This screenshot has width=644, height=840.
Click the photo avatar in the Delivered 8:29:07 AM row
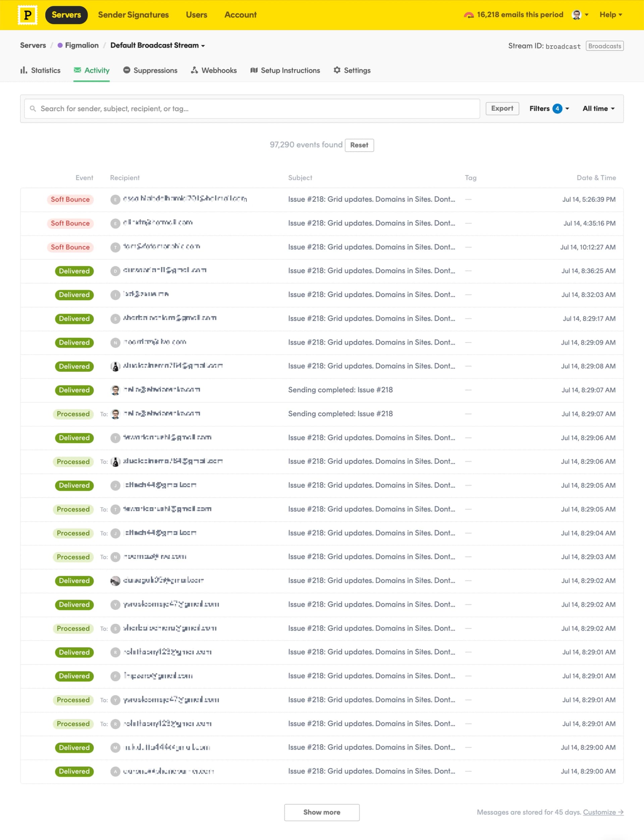pos(115,390)
